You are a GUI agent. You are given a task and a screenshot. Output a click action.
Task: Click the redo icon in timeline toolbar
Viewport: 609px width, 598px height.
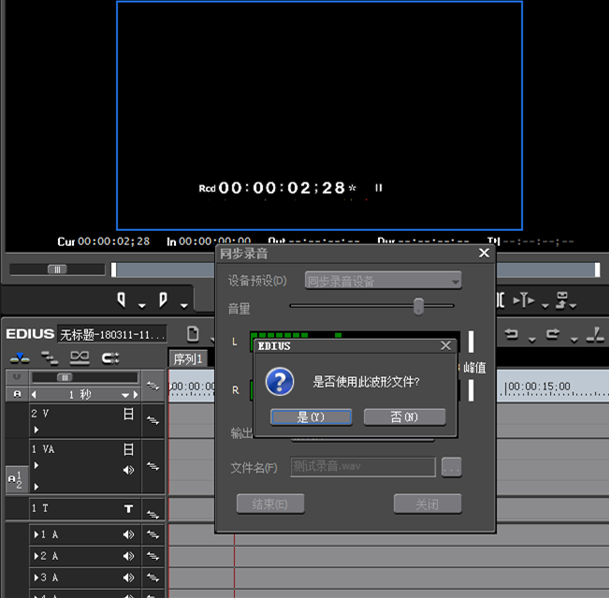(553, 334)
